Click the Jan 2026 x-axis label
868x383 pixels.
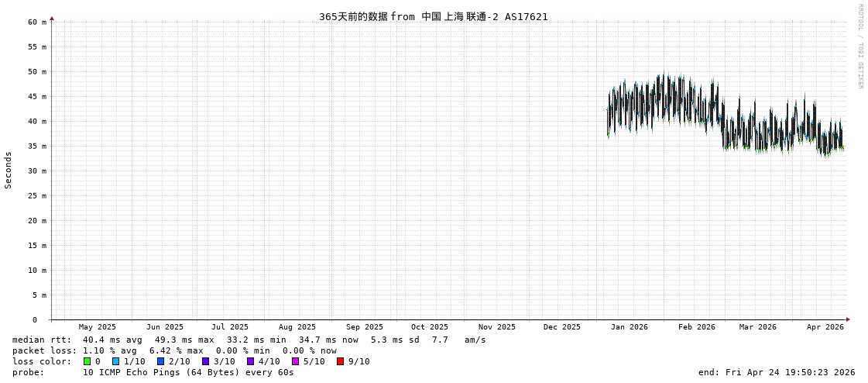pos(629,327)
